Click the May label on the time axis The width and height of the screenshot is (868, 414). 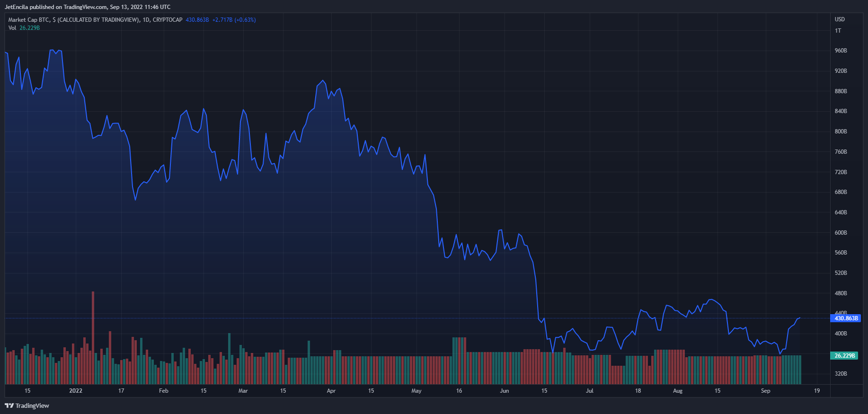(x=416, y=391)
